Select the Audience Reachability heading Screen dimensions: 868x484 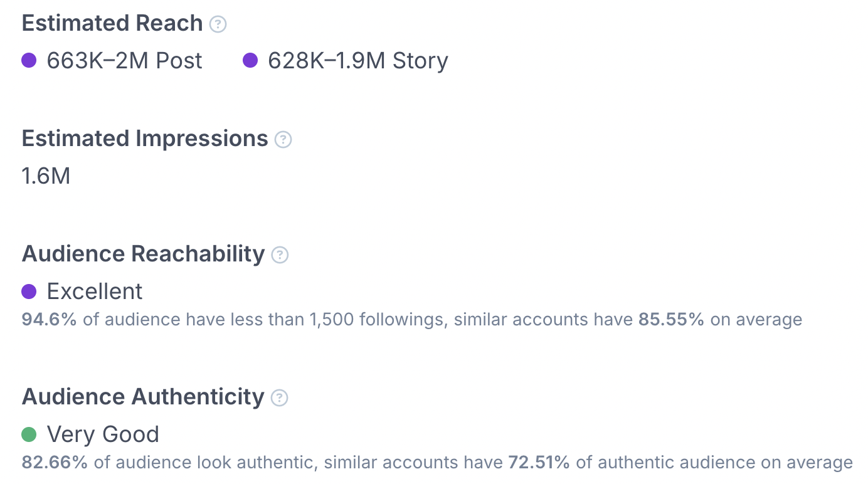tap(143, 254)
